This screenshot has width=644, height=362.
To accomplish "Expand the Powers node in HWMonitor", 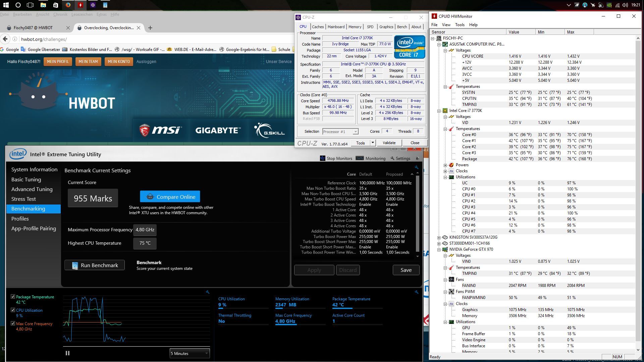I will pos(445,165).
